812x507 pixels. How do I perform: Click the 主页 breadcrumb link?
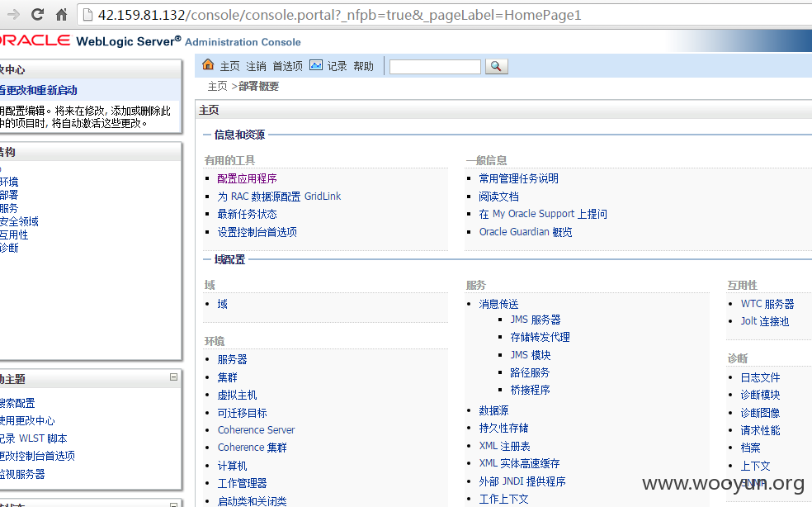point(218,86)
